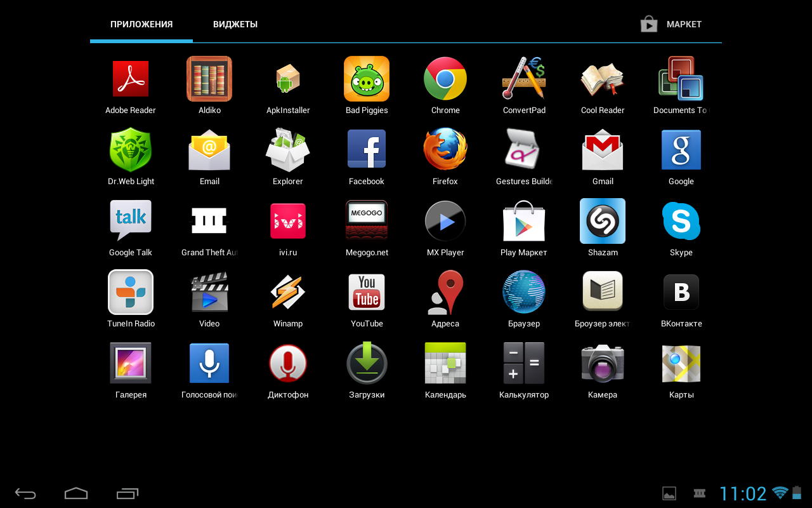Open the ivi.ru app
The height and width of the screenshot is (508, 812).
click(x=288, y=221)
